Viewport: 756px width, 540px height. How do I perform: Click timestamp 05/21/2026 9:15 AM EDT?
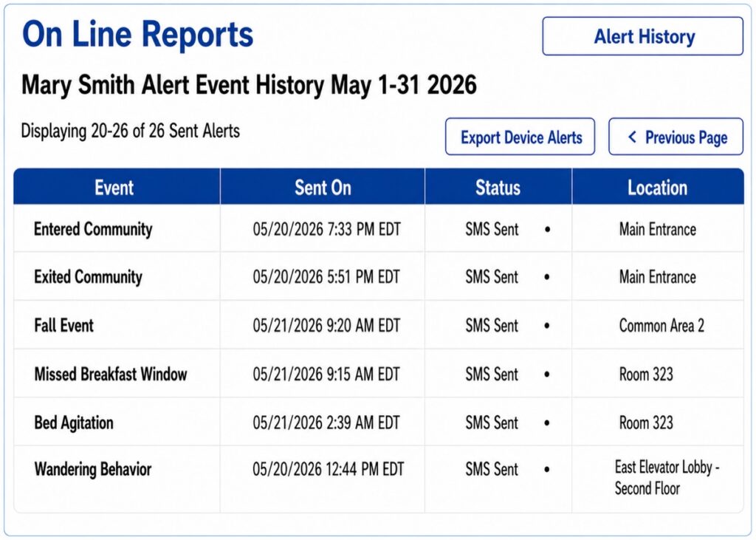(x=326, y=374)
